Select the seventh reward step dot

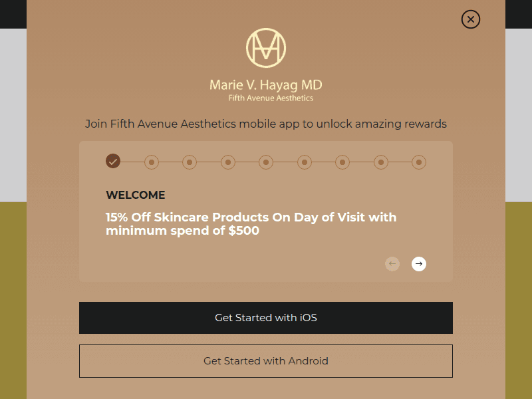point(342,162)
